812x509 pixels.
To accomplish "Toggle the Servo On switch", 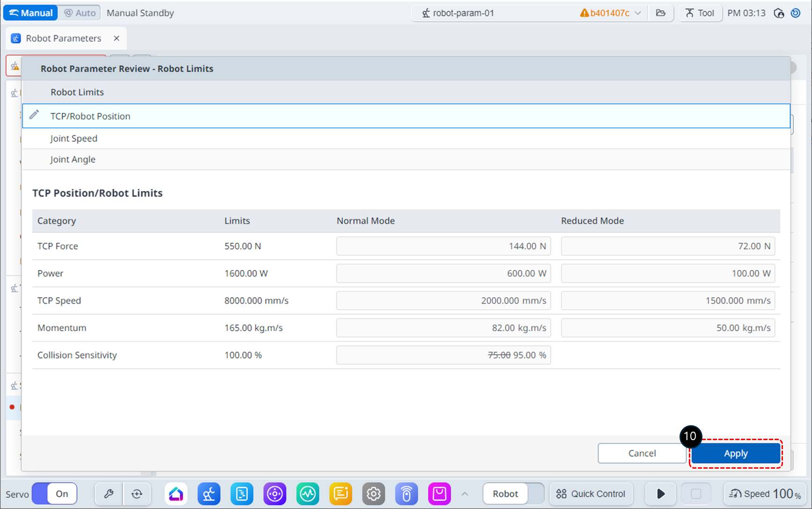I will point(54,494).
